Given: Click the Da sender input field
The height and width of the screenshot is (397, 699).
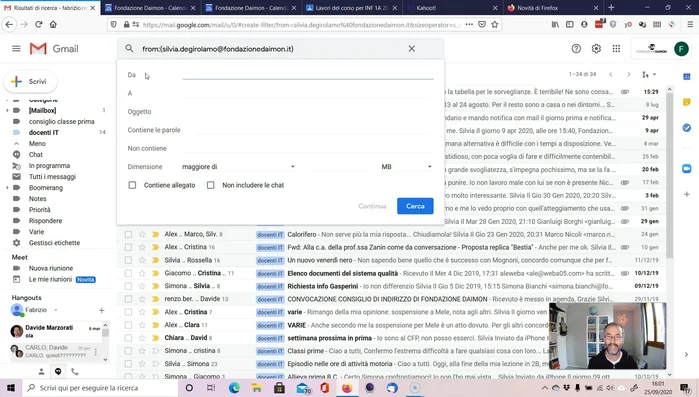Looking at the screenshot, I should 308,74.
